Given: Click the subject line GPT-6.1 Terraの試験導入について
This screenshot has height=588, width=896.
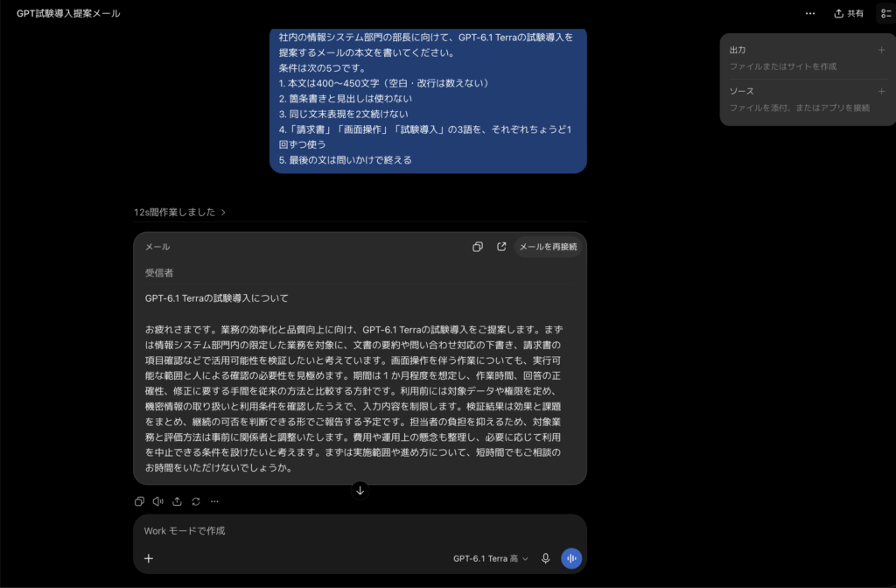Looking at the screenshot, I should [217, 298].
